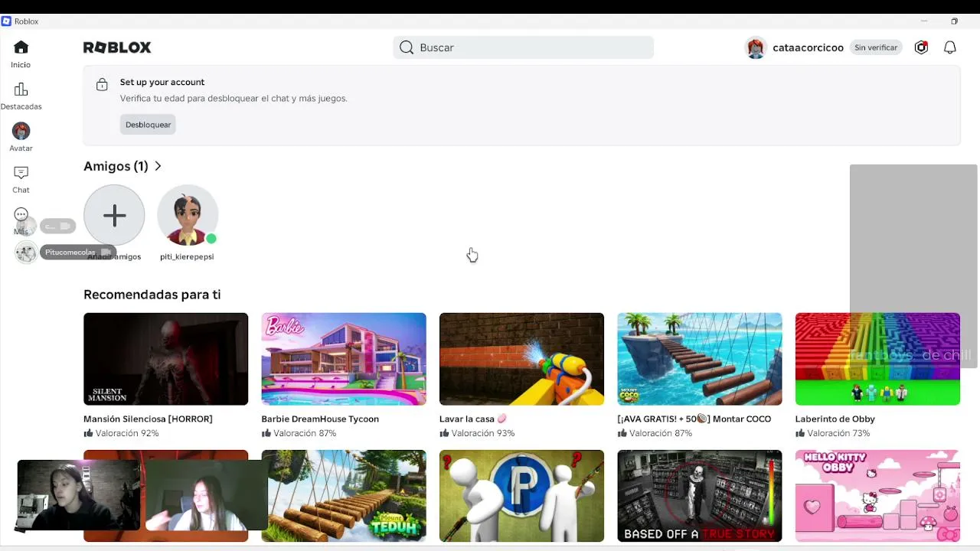This screenshot has width=980, height=551.
Task: Click Valoración 92% under Mansión Silenciosa
Action: click(x=121, y=433)
